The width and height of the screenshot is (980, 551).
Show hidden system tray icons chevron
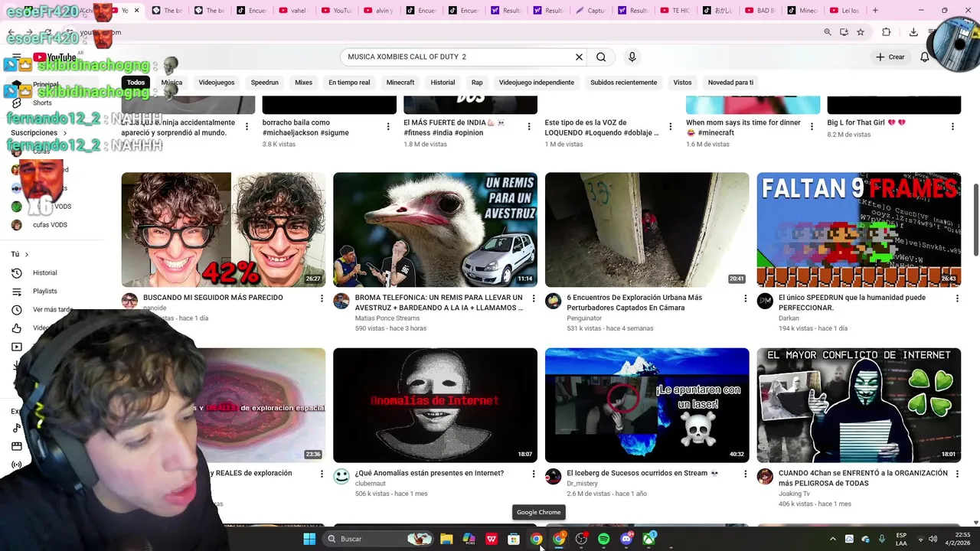point(832,539)
